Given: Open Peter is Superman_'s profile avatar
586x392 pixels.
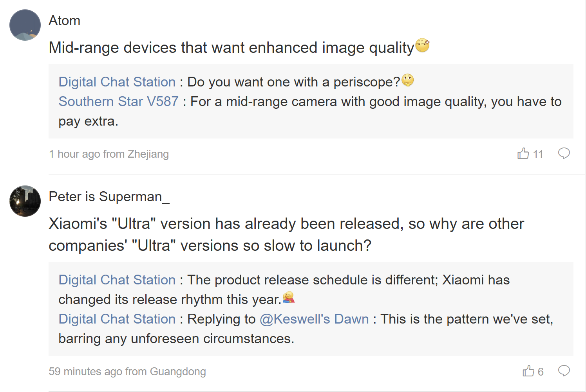Looking at the screenshot, I should (25, 201).
